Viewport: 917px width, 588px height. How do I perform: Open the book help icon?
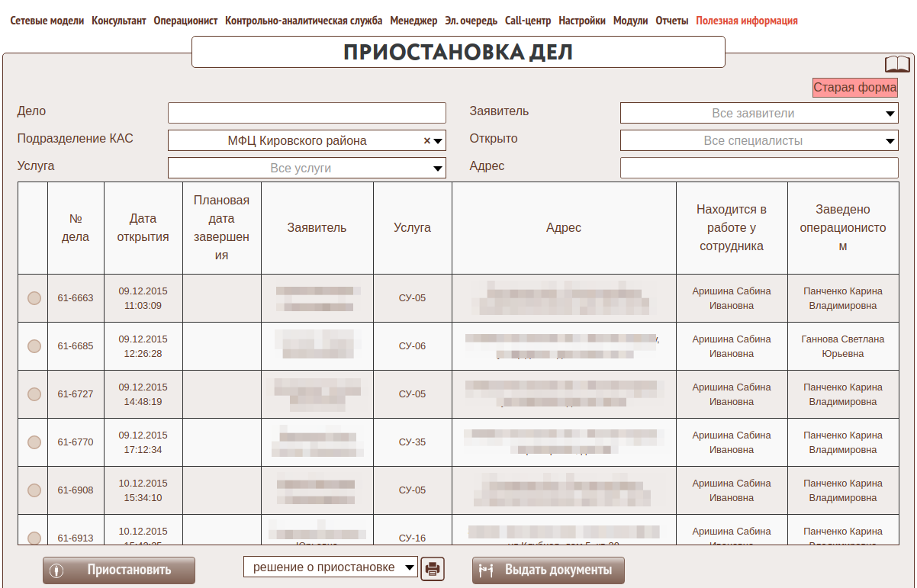(x=897, y=64)
